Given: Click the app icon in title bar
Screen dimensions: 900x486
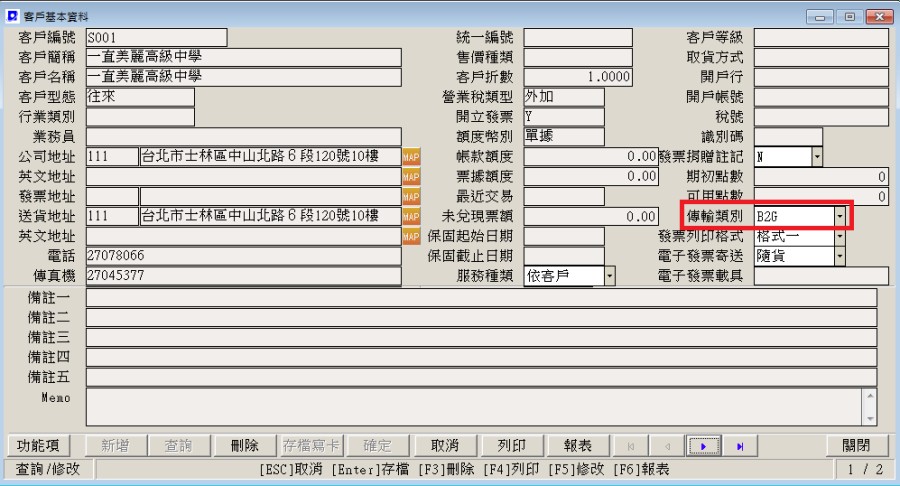Looking at the screenshot, I should 11,15.
